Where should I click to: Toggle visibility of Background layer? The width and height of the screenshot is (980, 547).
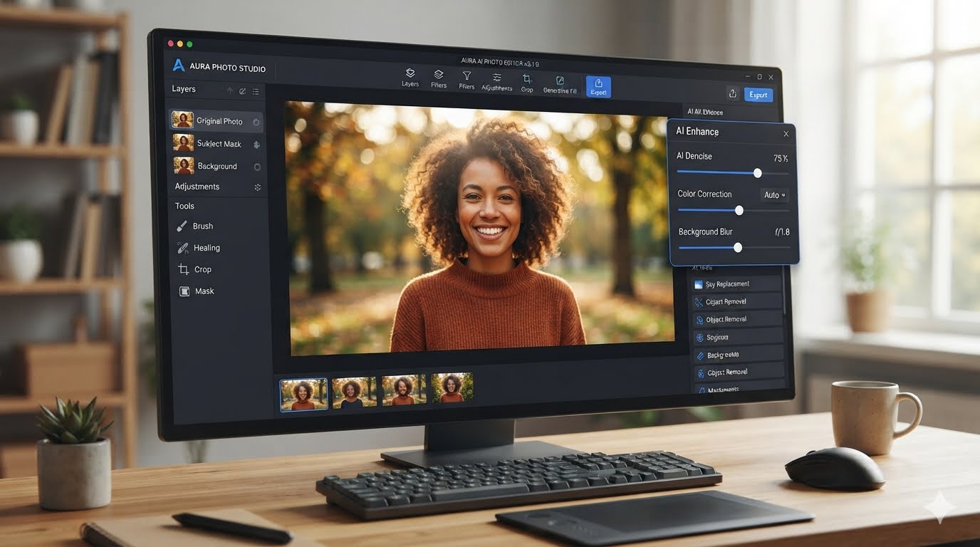click(x=257, y=167)
